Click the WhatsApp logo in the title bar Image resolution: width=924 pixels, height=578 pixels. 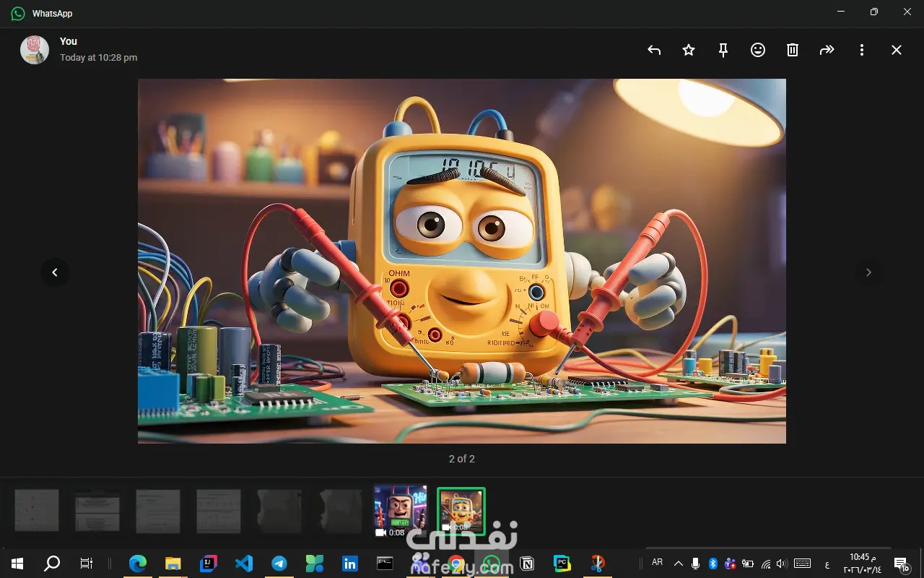(x=18, y=13)
